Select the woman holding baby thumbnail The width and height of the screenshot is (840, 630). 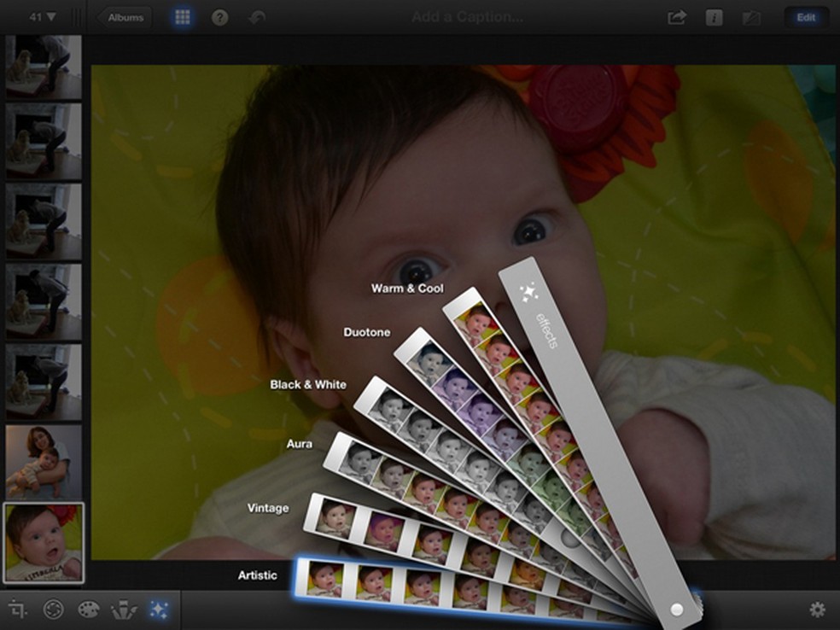click(x=44, y=461)
